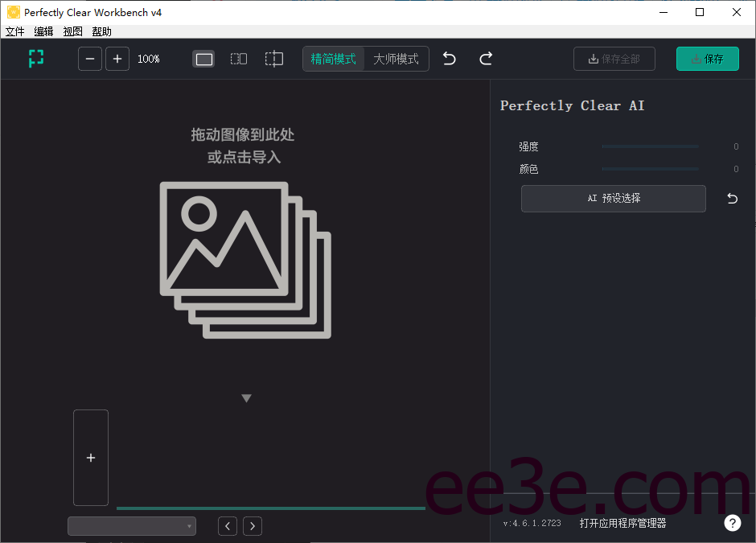Switch to 精简模式 mode

[334, 58]
